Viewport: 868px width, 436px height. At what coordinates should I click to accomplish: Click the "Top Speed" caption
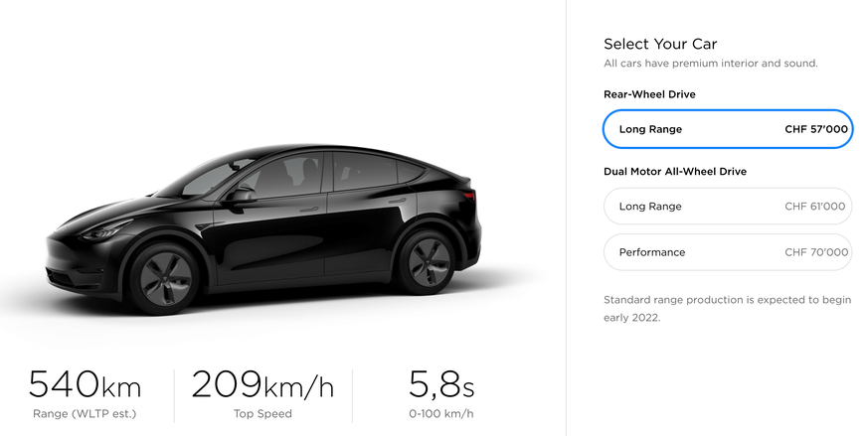[x=262, y=414]
